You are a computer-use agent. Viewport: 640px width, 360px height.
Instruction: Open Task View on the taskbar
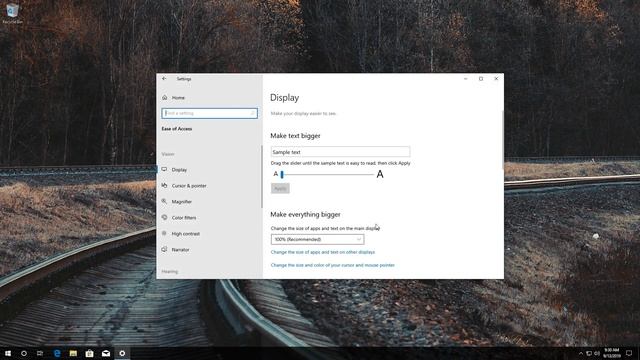pos(40,353)
